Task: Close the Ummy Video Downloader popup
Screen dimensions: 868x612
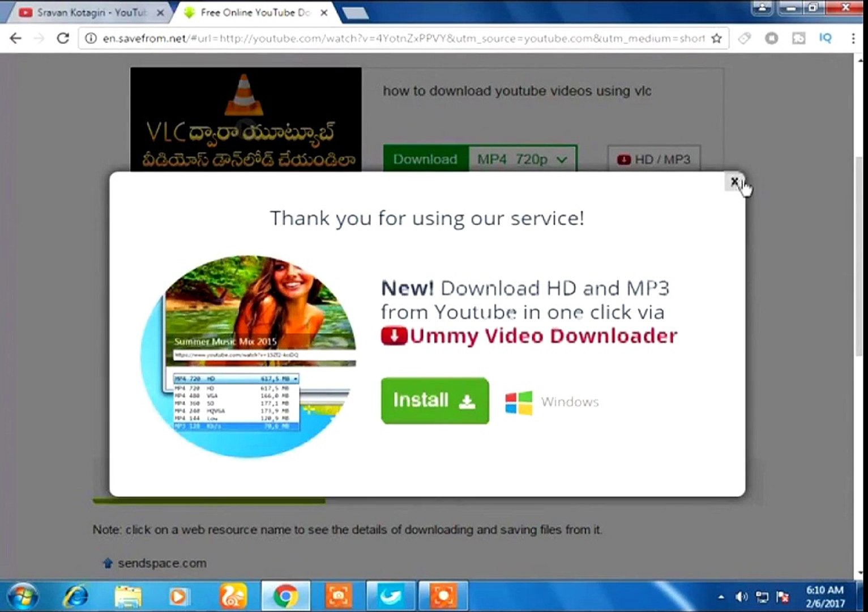Action: coord(734,181)
